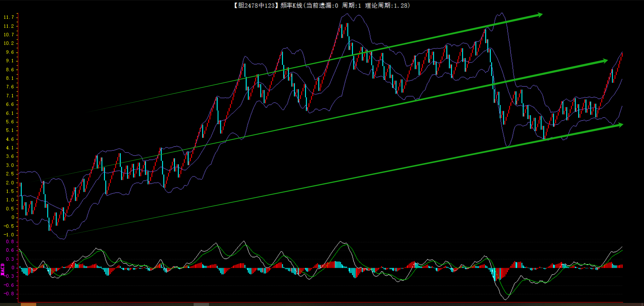
Task: Click the 理论周期:1.28 text in title
Action: [387, 5]
